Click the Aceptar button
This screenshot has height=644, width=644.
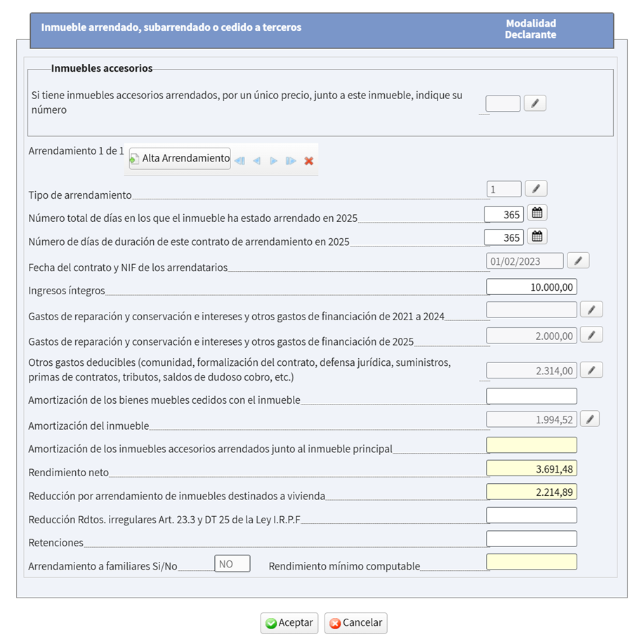point(289,623)
